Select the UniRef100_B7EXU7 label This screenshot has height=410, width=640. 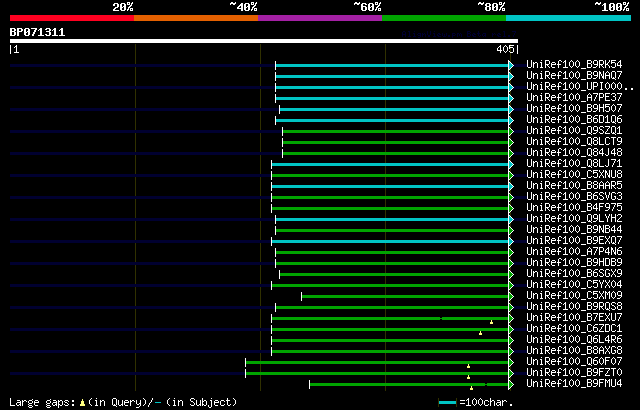point(574,318)
